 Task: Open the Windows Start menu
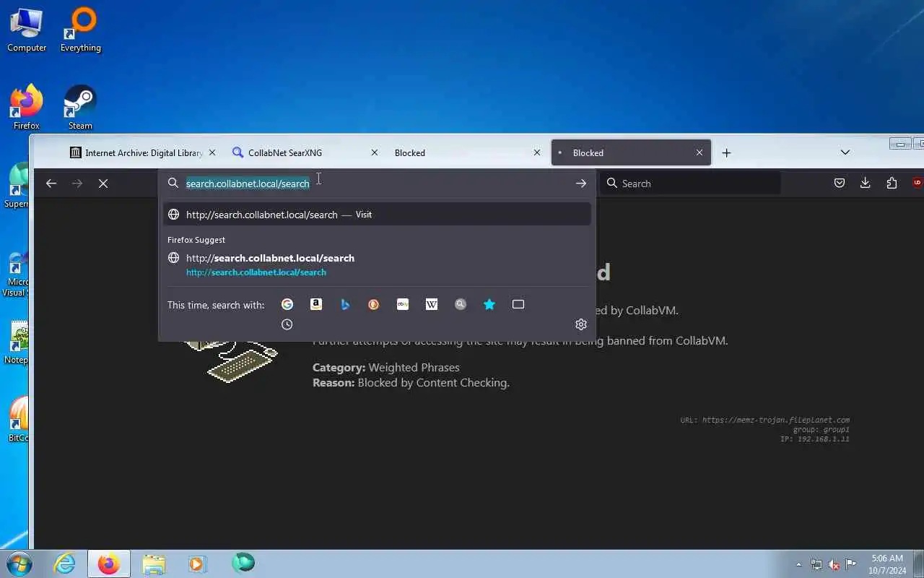point(19,564)
